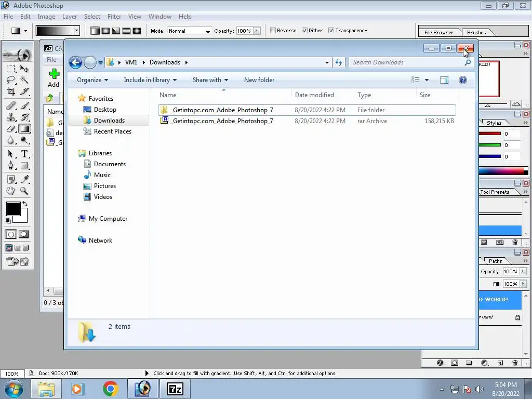Refresh the Downloads folder view
The height and width of the screenshot is (399, 532).
(339, 62)
